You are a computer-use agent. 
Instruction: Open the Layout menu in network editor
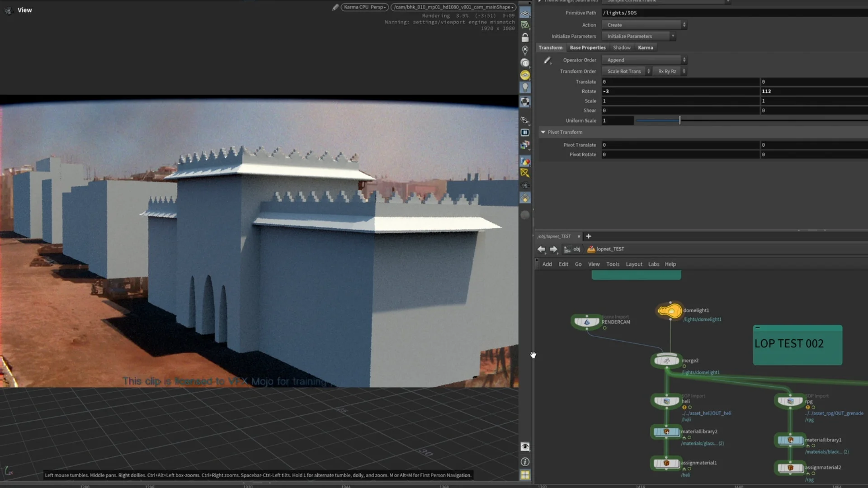pos(634,264)
